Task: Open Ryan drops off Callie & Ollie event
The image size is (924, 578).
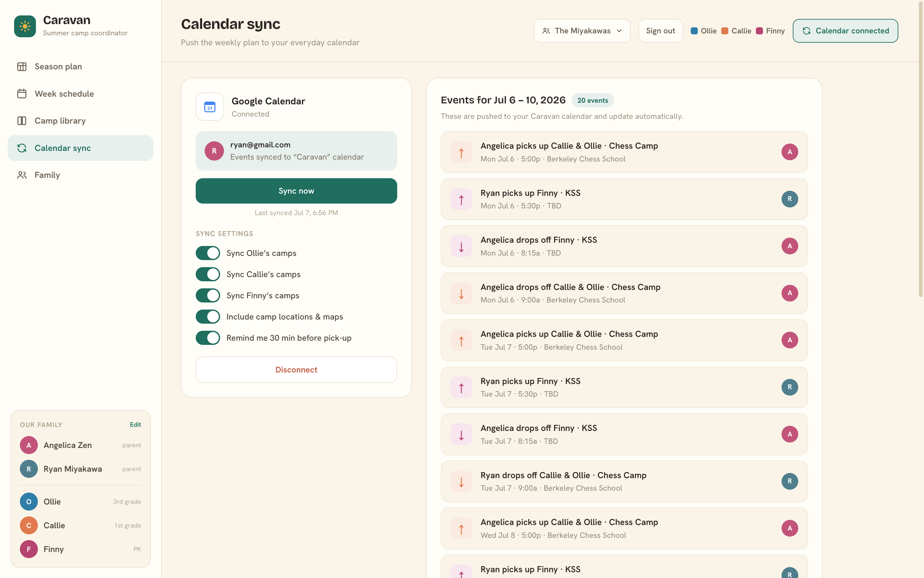Action: pyautogui.click(x=624, y=481)
